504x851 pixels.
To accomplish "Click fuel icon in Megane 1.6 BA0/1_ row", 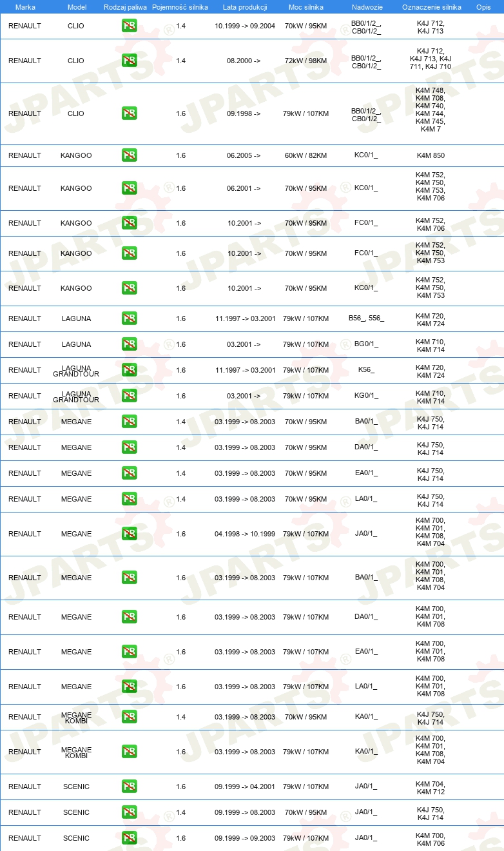I will tap(129, 578).
